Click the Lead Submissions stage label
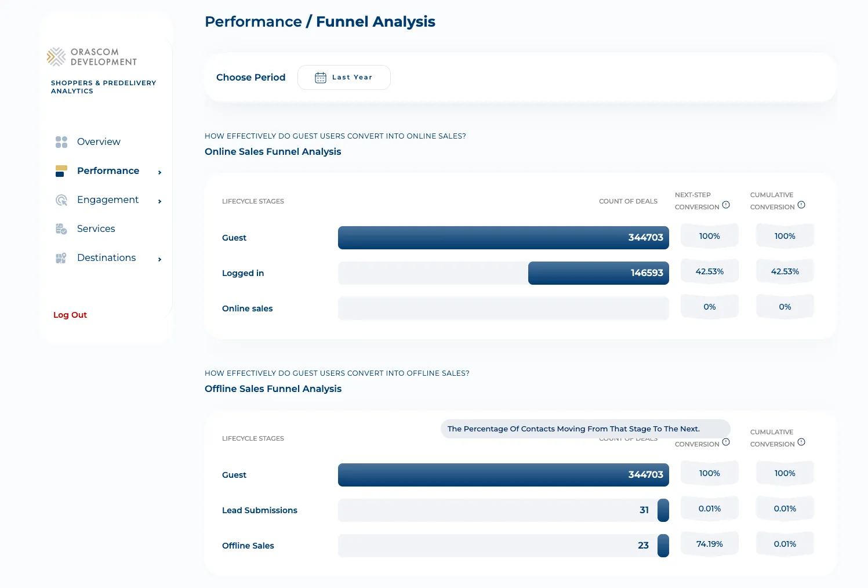Image resolution: width=868 pixels, height=588 pixels. tap(260, 510)
